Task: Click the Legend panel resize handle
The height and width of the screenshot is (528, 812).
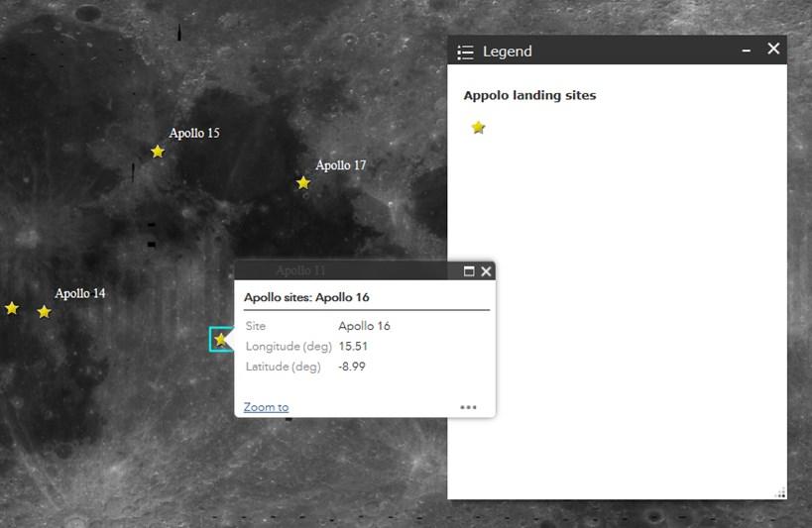Action: point(780,492)
